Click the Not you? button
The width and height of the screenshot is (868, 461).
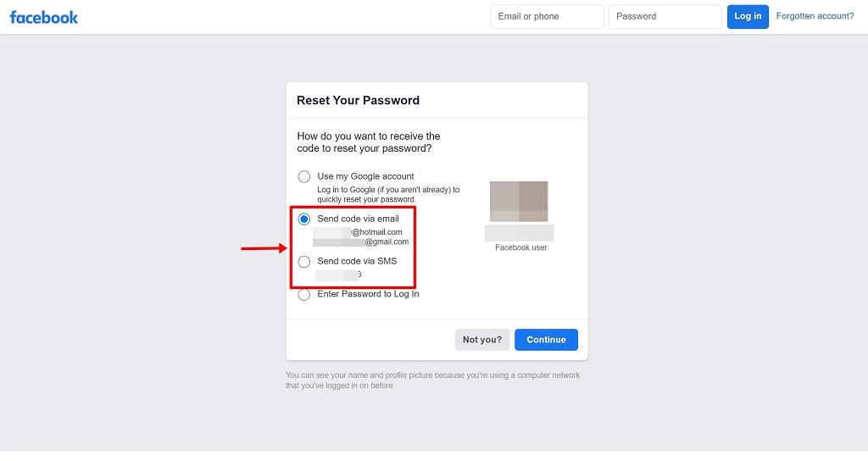(x=482, y=340)
